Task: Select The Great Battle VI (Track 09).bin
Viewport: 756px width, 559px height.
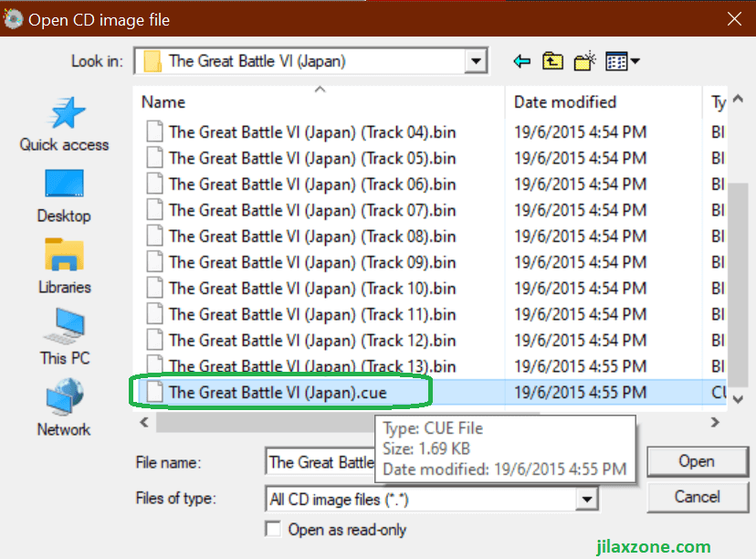Action: point(312,262)
